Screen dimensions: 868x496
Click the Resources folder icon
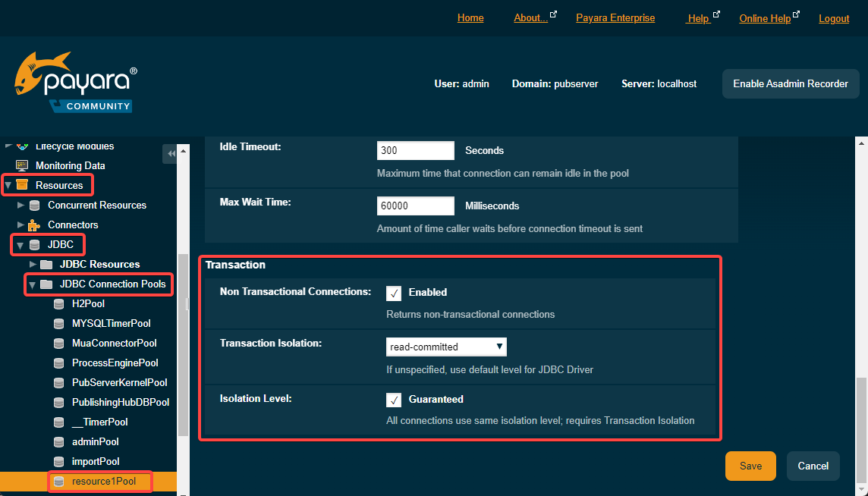tap(22, 185)
